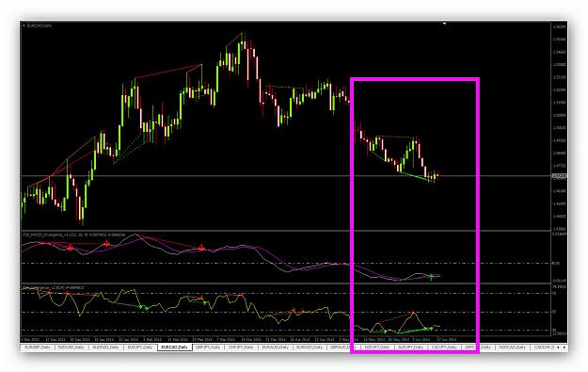The height and width of the screenshot is (372, 588).
Task: Click the chart shift triangle marker at top
Action: 444,24
